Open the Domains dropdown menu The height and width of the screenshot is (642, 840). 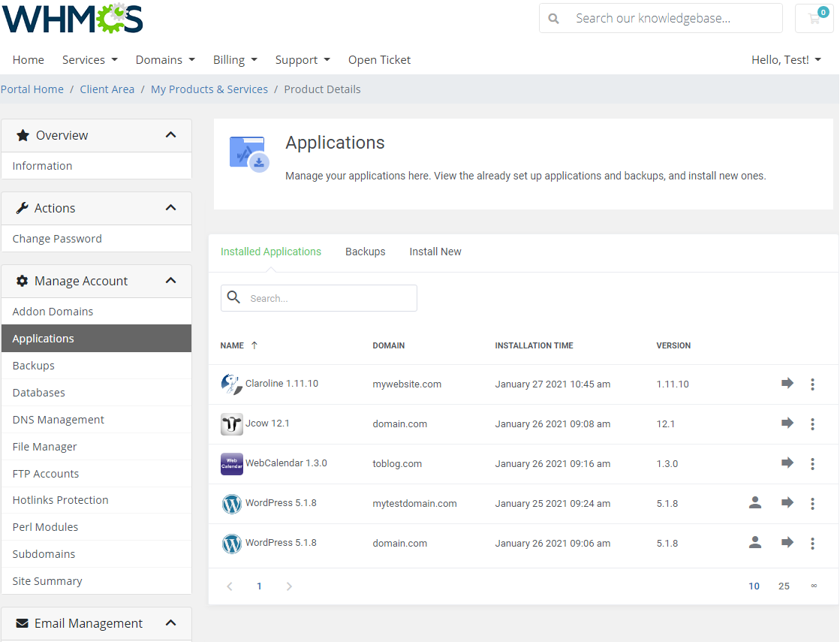click(165, 60)
